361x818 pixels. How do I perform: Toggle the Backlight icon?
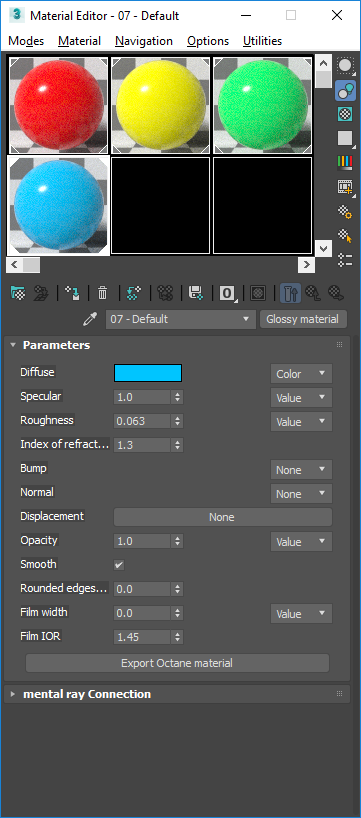[x=345, y=90]
